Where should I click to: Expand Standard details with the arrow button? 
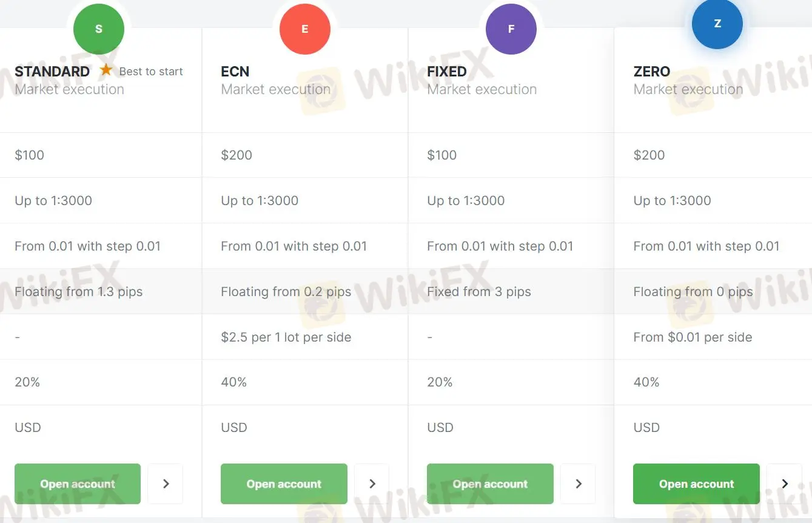point(166,484)
